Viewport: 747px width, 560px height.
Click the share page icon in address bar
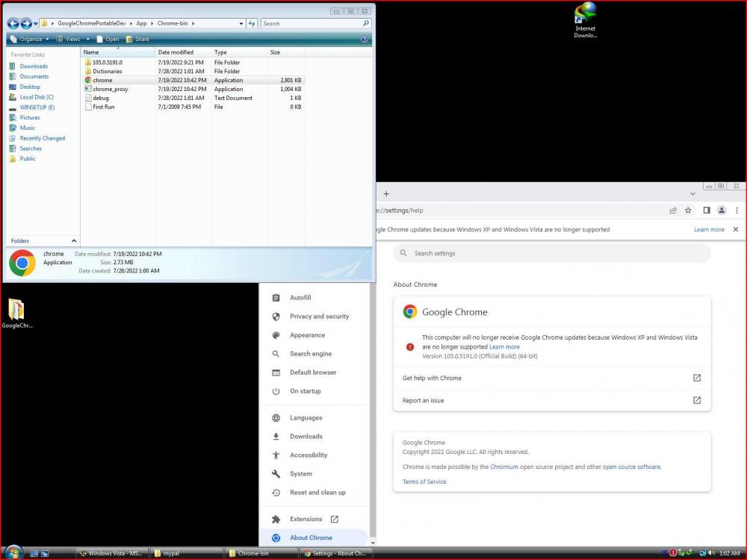click(673, 211)
